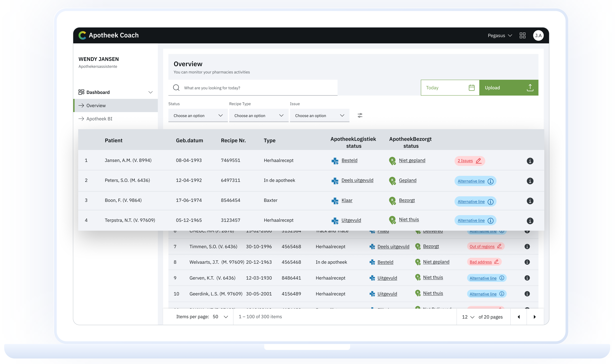Screen dimensions: 615x364
Task: Open the Out of regions link for Timmen
Action: 482,247
